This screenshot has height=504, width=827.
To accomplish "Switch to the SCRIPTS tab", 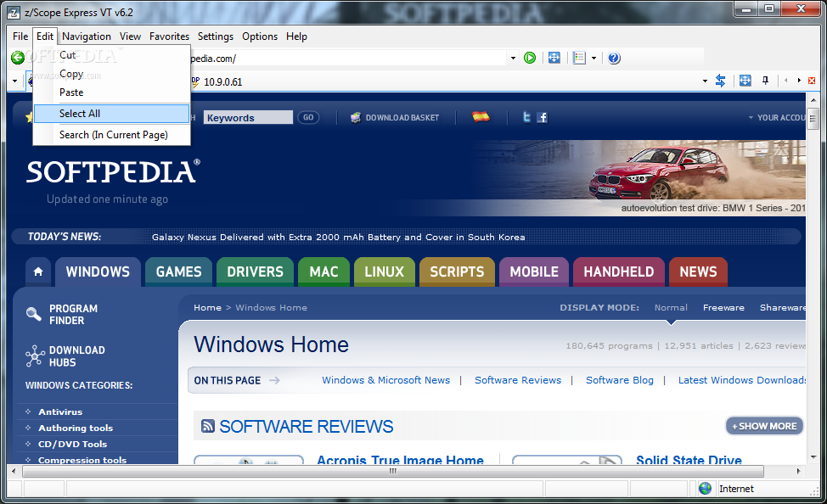I will tap(457, 272).
